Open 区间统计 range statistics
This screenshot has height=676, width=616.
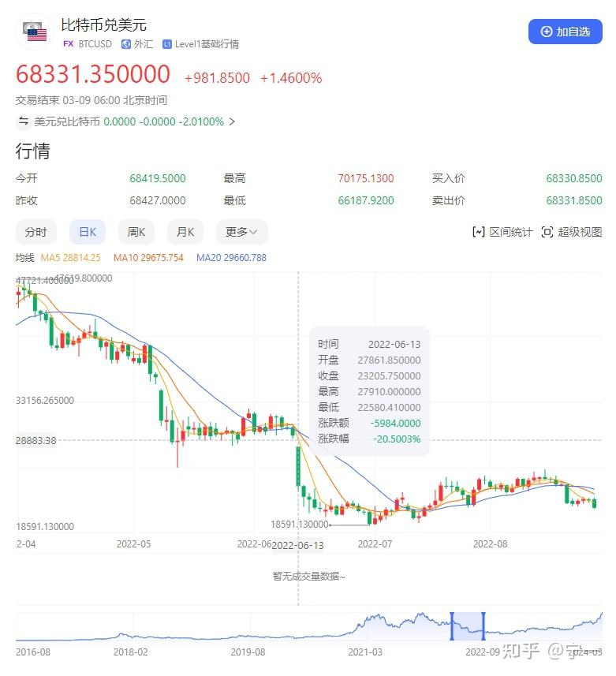point(502,232)
